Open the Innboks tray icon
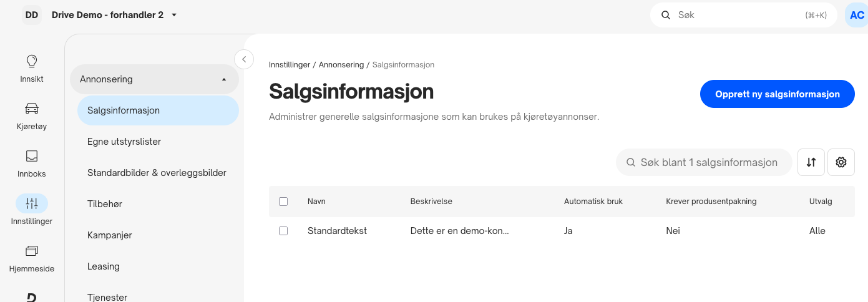Viewport: 868px width, 302px height. (31, 156)
